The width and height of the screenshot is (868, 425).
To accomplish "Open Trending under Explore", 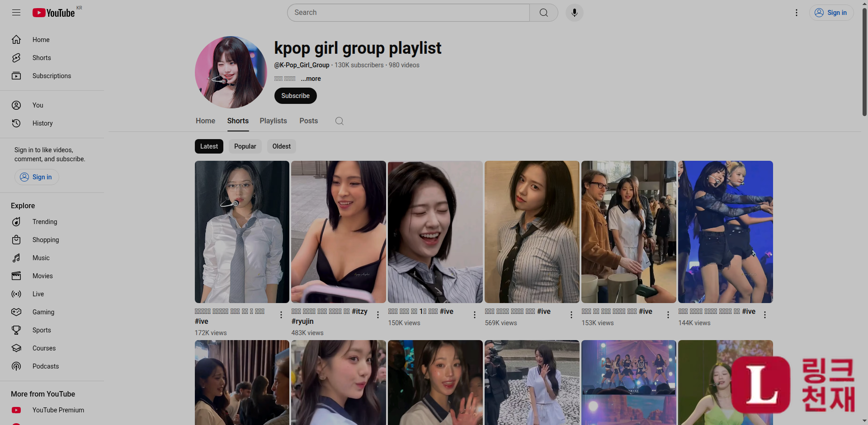I will 52,222.
